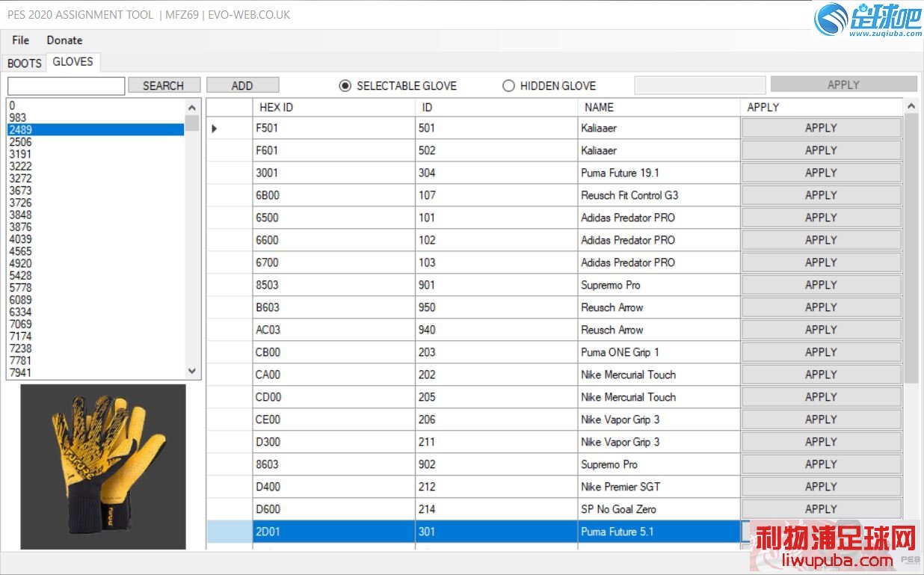Image resolution: width=924 pixels, height=575 pixels.
Task: Switch to the BOOTS tab
Action: [25, 63]
